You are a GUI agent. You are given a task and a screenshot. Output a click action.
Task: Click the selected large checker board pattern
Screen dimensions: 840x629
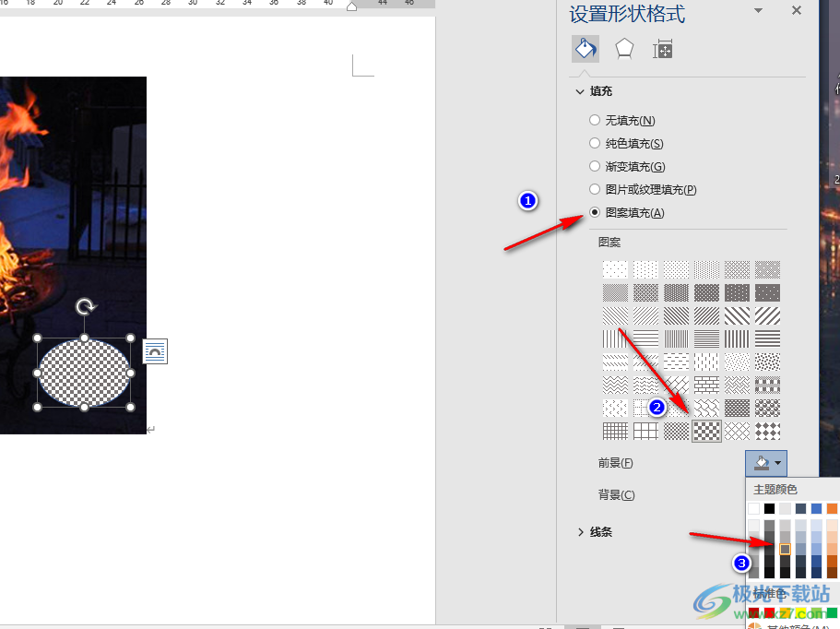pos(706,431)
